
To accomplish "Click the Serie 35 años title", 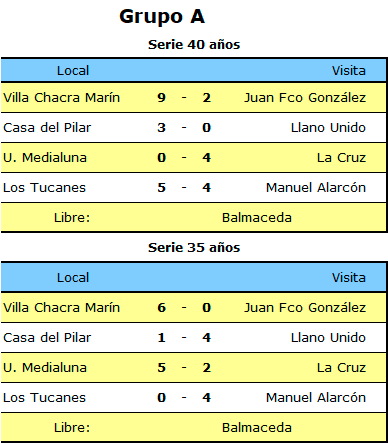I will [x=194, y=248].
